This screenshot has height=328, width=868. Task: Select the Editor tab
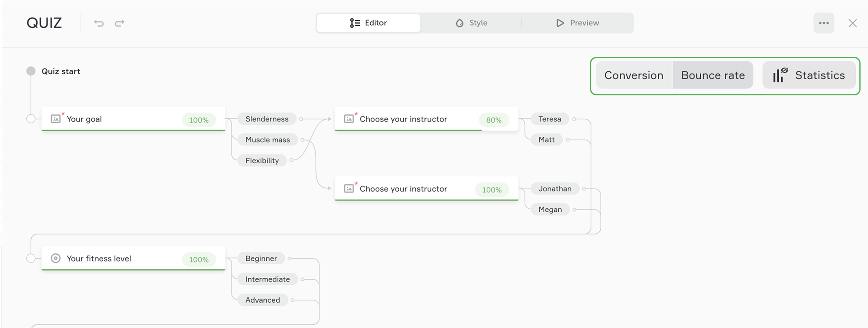(368, 23)
